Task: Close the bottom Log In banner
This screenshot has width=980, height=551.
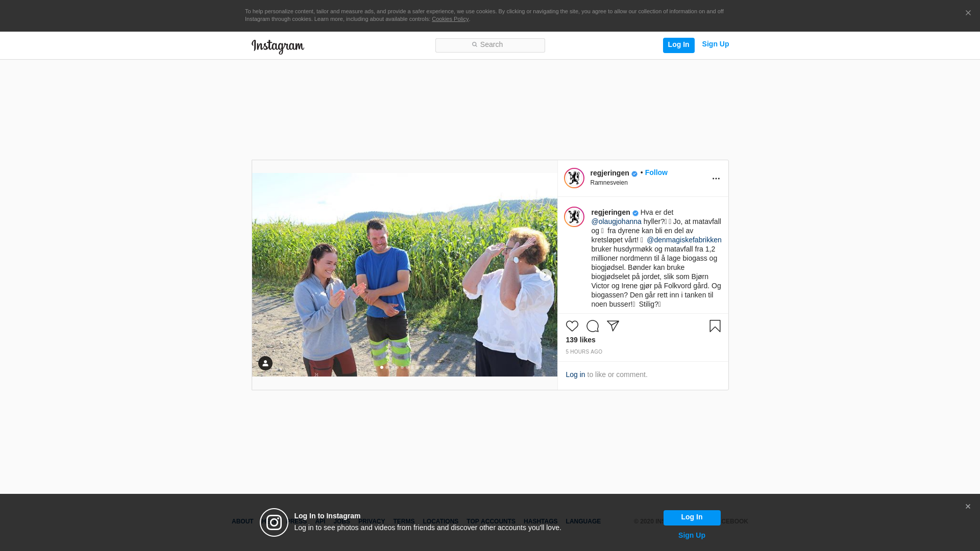Action: point(968,507)
